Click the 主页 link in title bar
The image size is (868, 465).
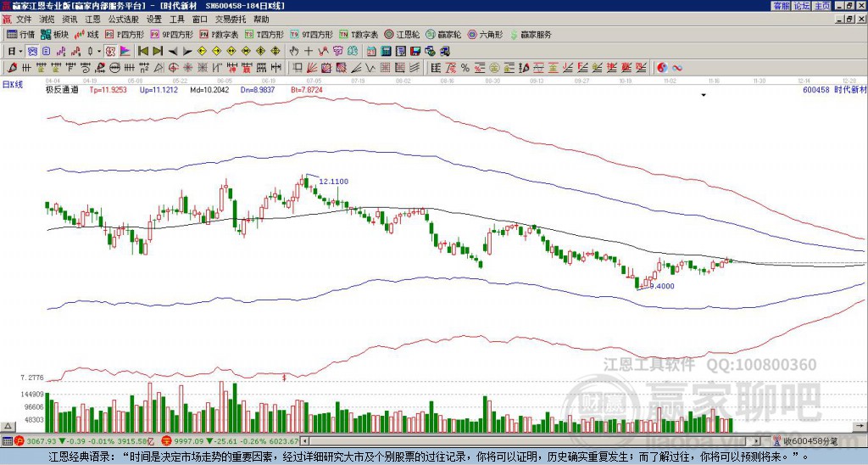(822, 6)
